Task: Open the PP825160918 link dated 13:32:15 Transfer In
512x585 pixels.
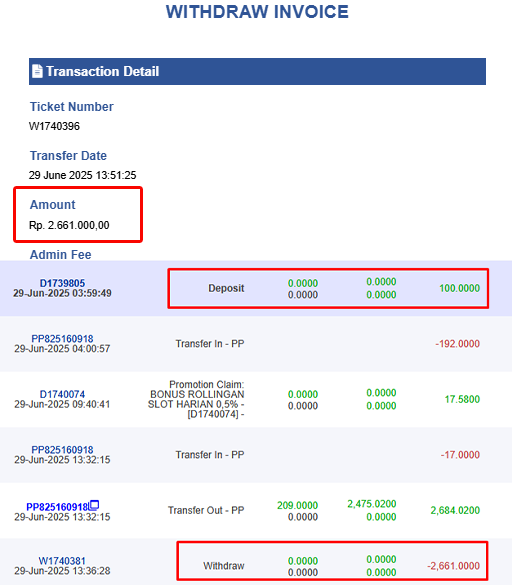Action: pyautogui.click(x=62, y=450)
